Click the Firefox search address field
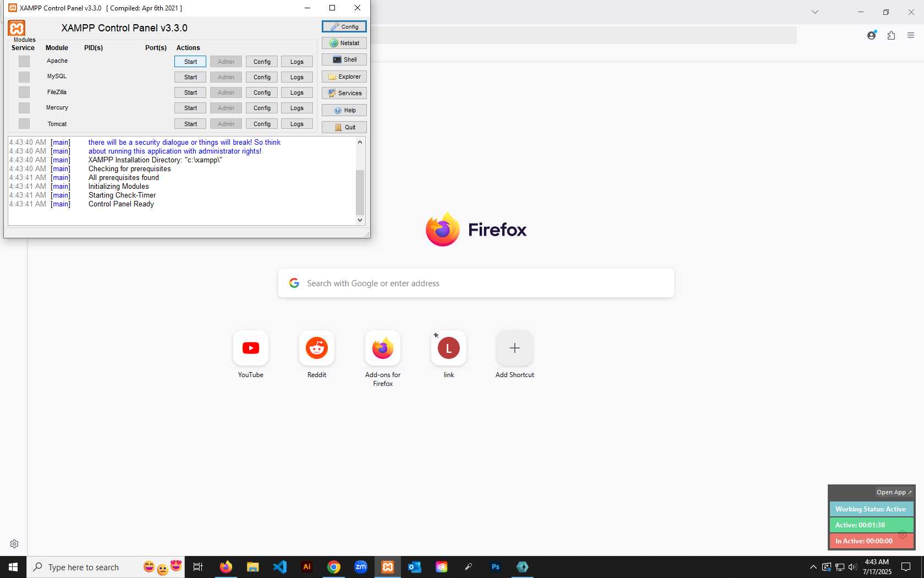This screenshot has height=578, width=924. (476, 283)
